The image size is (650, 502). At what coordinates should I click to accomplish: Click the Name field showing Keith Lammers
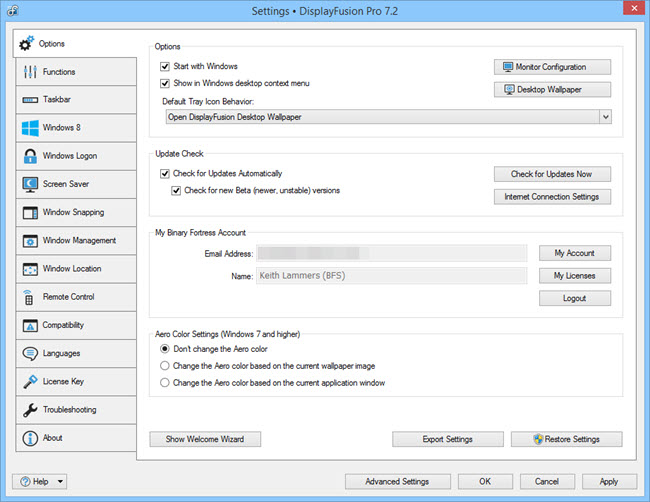pyautogui.click(x=392, y=276)
